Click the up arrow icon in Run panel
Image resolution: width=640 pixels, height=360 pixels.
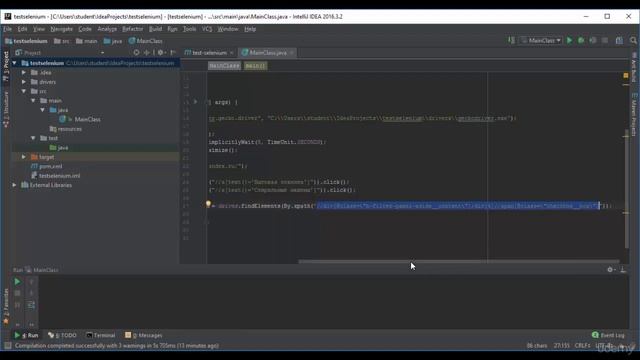31,282
